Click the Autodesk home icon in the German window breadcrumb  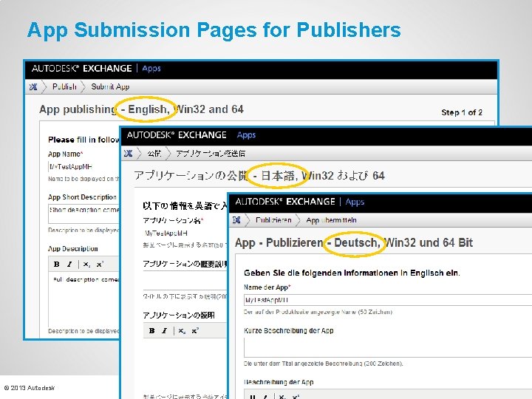(x=236, y=220)
